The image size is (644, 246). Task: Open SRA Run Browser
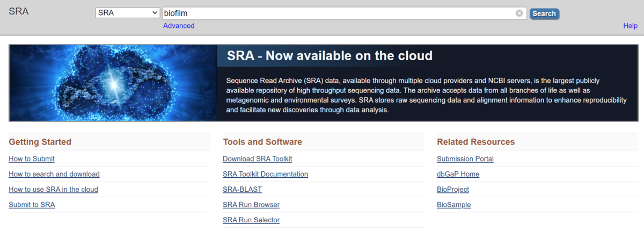point(251,205)
